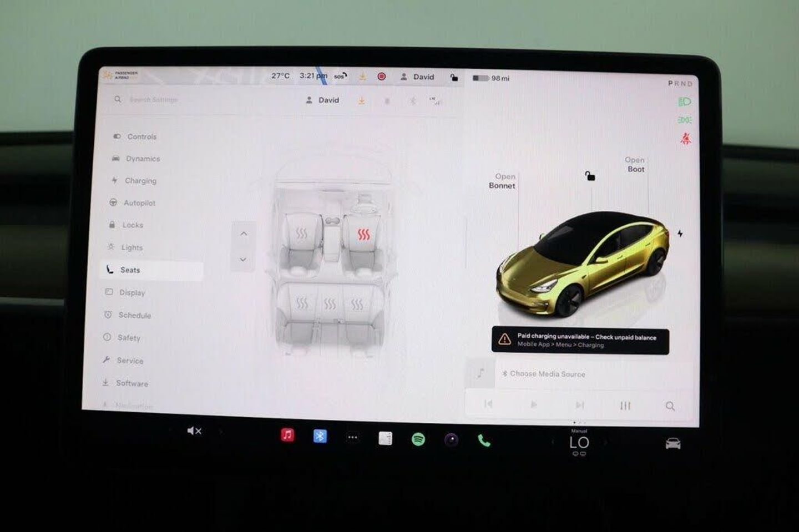This screenshot has width=799, height=532.
Task: Open the all apps three-dot launcher
Action: (352, 437)
